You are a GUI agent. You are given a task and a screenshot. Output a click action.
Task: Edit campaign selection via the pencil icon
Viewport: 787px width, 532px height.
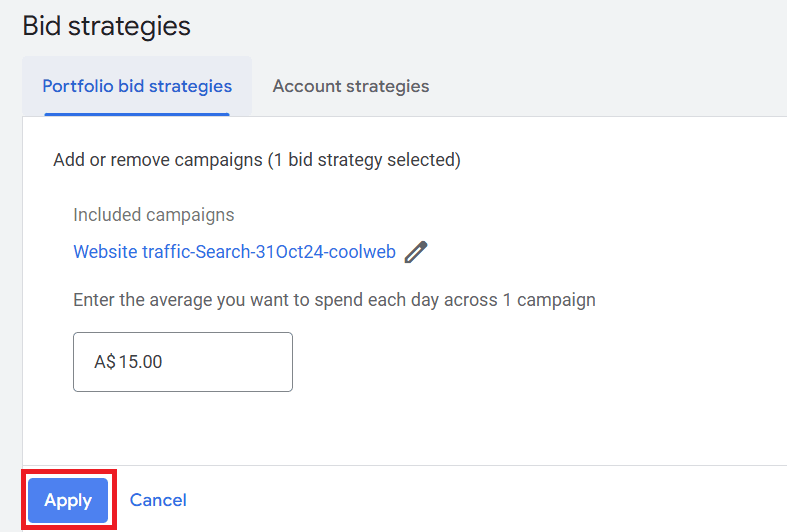coord(416,252)
